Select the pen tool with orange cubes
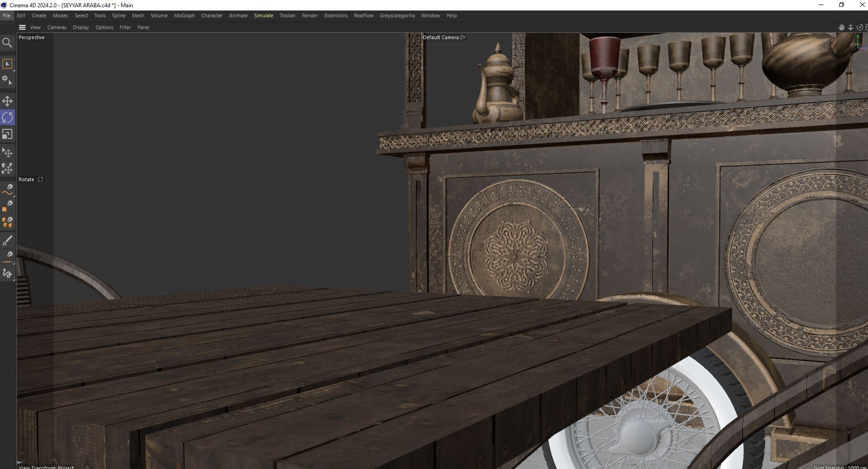This screenshot has width=868, height=469. pos(7,222)
